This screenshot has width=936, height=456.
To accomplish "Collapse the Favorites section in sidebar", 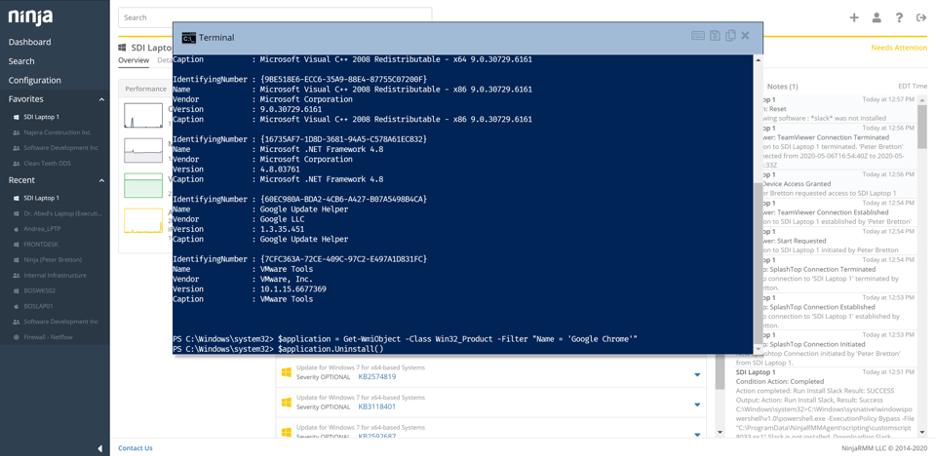I will coord(101,100).
